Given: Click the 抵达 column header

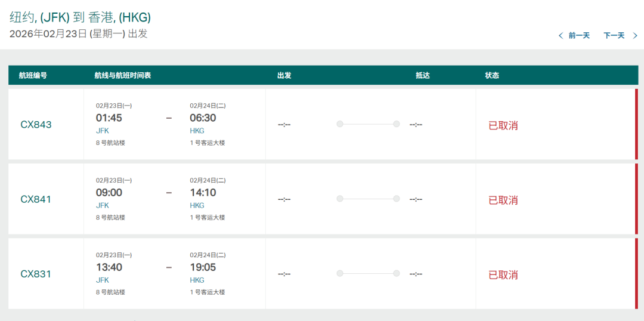Looking at the screenshot, I should coord(422,76).
